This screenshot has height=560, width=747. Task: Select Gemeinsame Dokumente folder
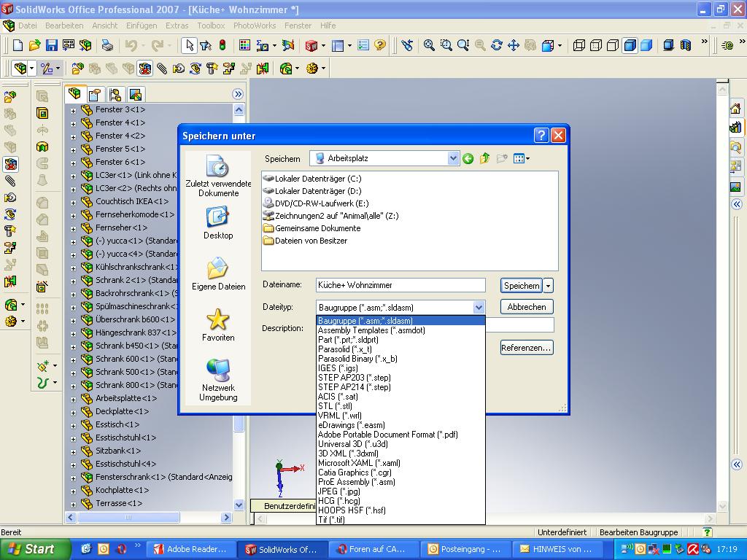tap(312, 228)
